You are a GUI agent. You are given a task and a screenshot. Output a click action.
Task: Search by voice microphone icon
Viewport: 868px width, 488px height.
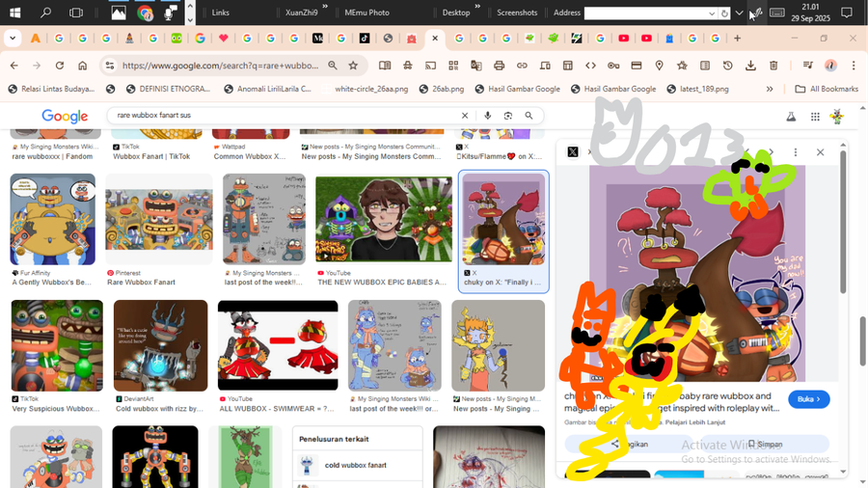click(488, 116)
